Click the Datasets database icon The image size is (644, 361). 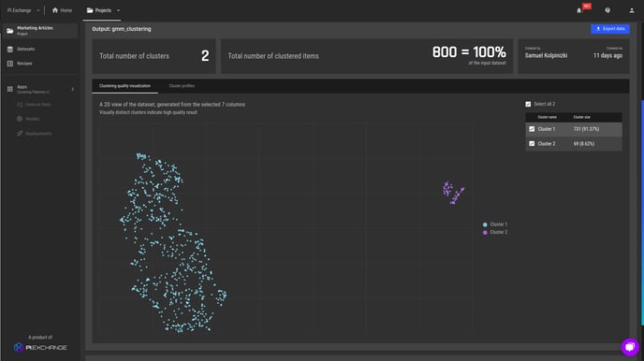coord(10,50)
